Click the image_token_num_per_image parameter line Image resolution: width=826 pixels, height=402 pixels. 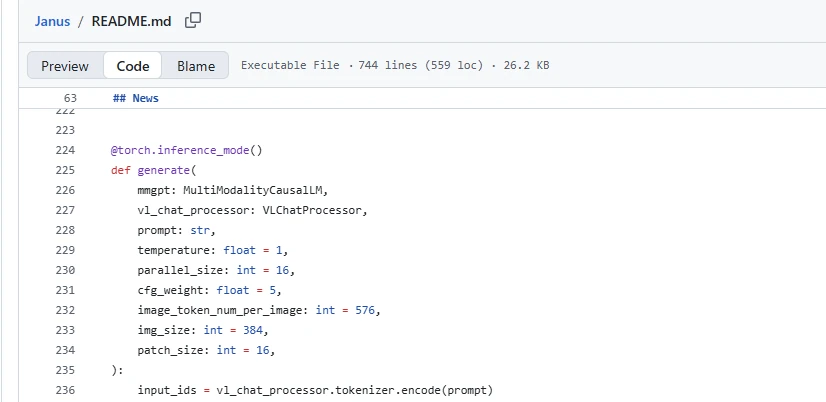(x=259, y=311)
